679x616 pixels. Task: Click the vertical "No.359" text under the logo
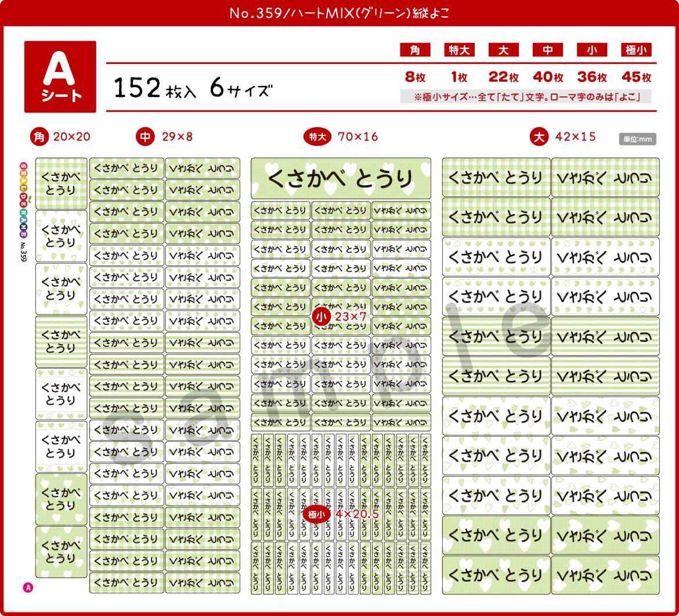coord(23,252)
